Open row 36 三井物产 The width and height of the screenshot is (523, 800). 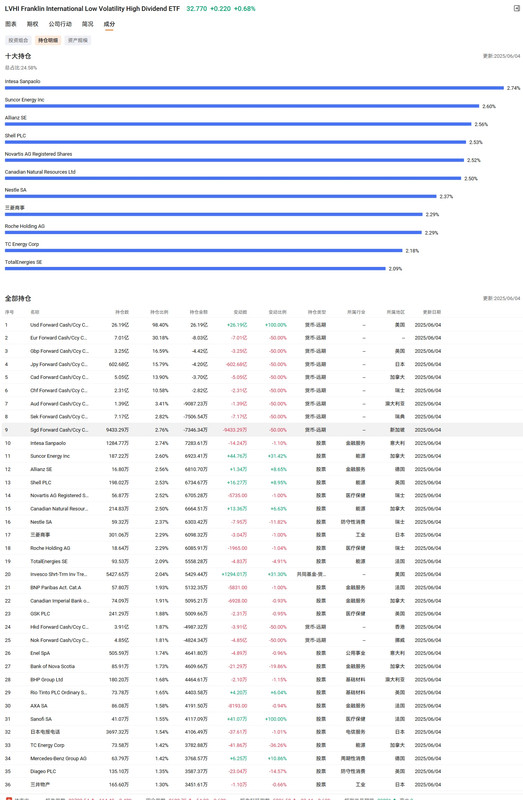(x=261, y=785)
